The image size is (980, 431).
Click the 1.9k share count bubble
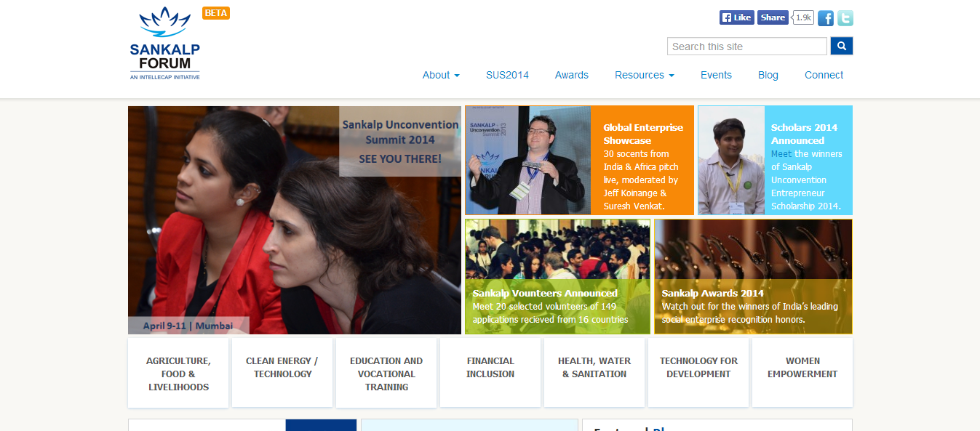(x=803, y=17)
